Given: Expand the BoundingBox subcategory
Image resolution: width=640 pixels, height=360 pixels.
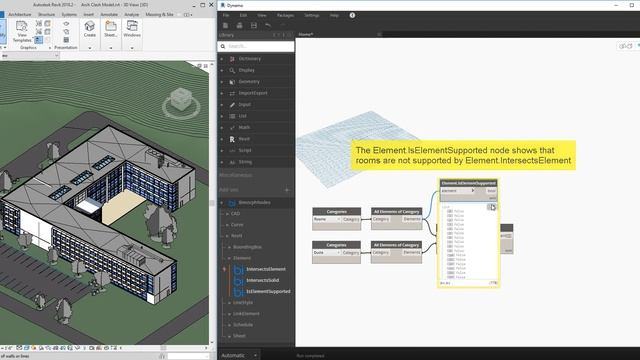Looking at the screenshot, I should [229, 247].
